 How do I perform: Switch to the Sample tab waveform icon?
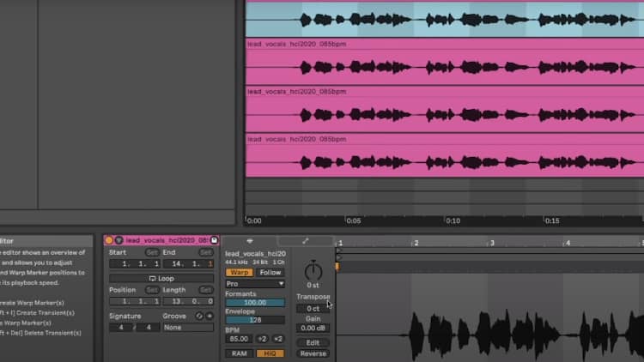[x=250, y=241]
